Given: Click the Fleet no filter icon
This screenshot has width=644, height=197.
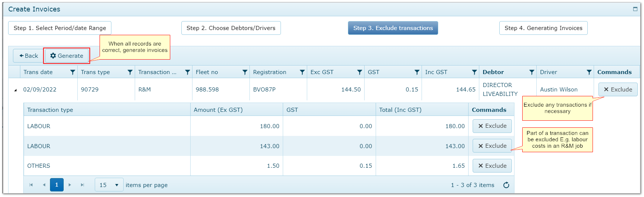Looking at the screenshot, I should pos(245,72).
